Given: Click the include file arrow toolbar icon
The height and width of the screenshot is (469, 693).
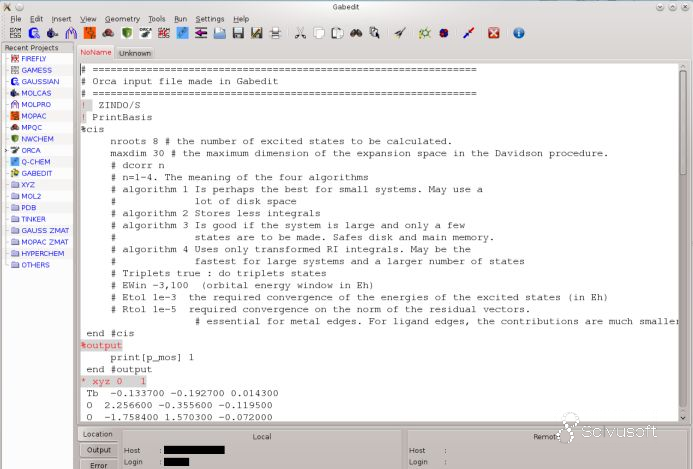Looking at the screenshot, I should coord(201,33).
